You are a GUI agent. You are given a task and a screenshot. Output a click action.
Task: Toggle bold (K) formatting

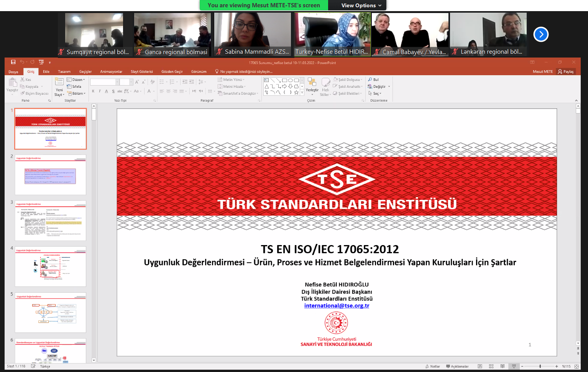[x=93, y=91]
